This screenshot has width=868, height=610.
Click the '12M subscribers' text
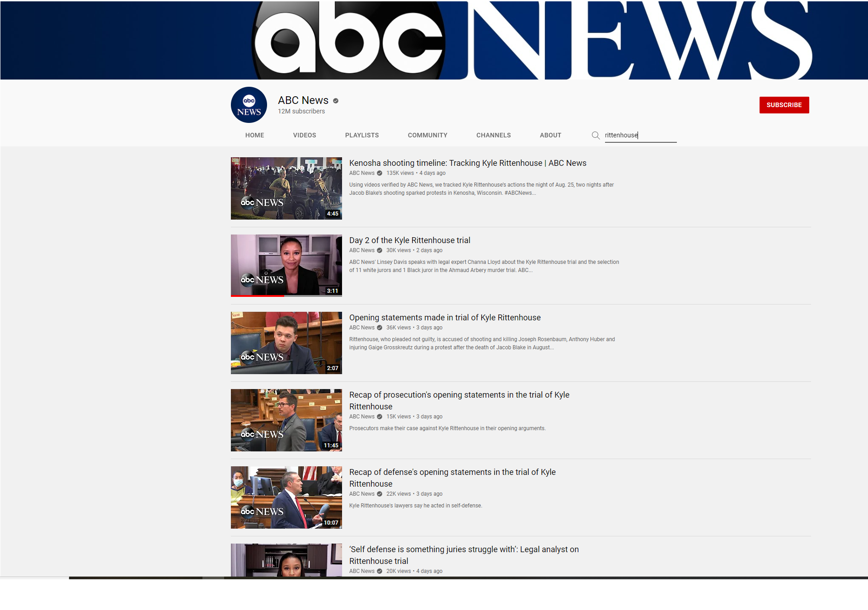coord(301,111)
